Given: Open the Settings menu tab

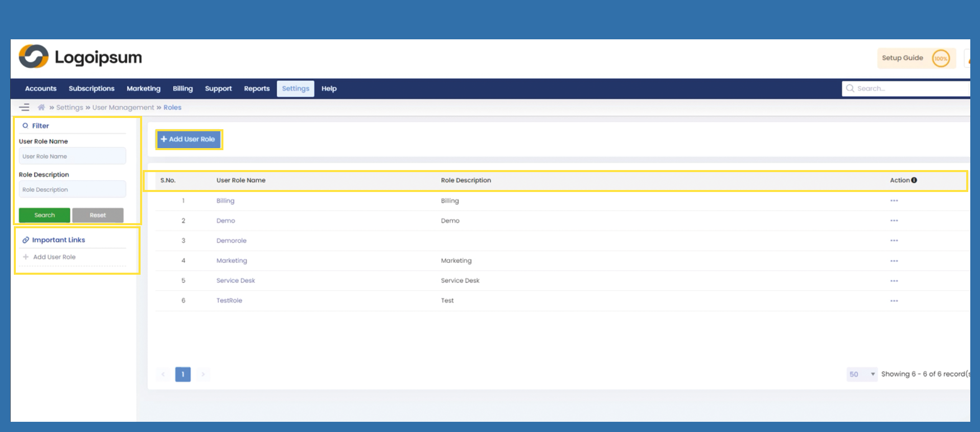Looking at the screenshot, I should click(x=295, y=88).
